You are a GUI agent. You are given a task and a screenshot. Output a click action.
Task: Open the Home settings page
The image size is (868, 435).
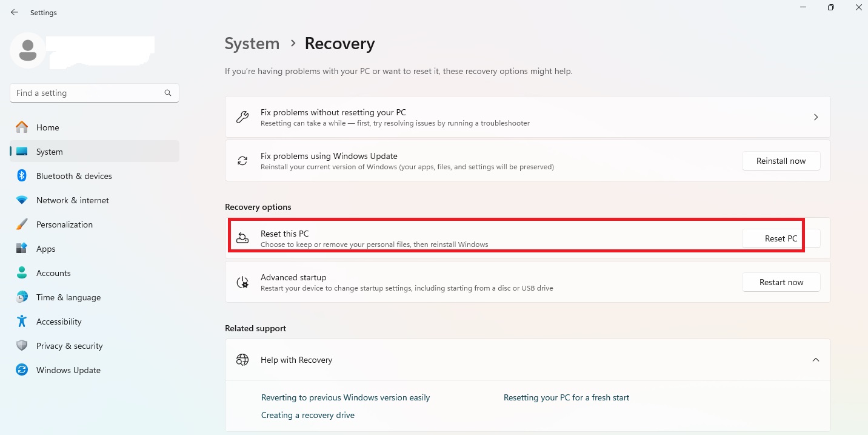click(x=95, y=127)
